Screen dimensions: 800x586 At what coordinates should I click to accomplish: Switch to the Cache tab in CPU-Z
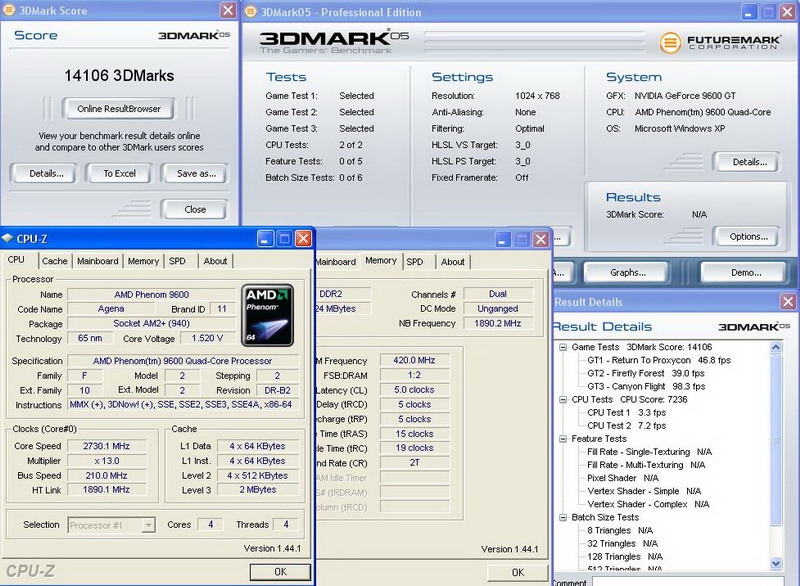coord(55,261)
